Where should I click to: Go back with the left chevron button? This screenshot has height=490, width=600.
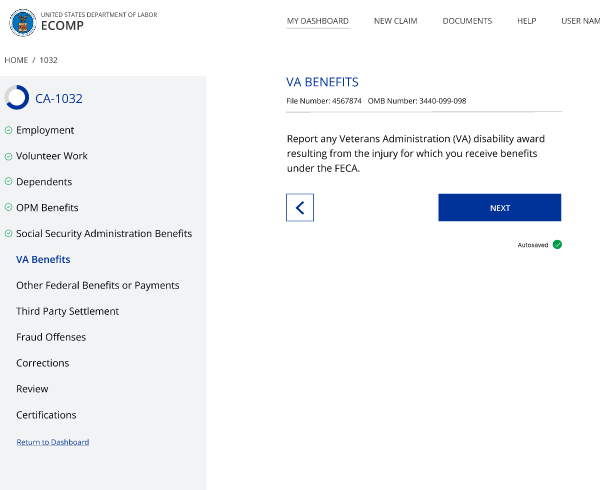click(300, 207)
